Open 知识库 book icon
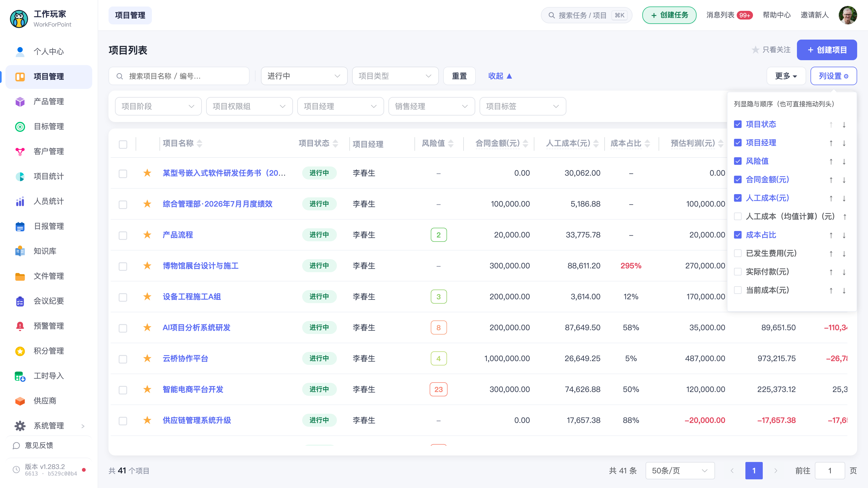 [20, 251]
